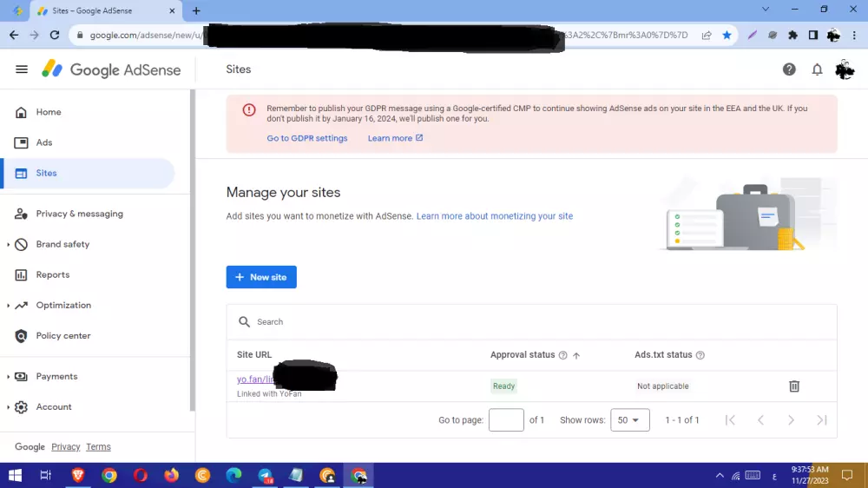The height and width of the screenshot is (488, 868).
Task: Toggle the browser side panel icon
Action: 813,35
